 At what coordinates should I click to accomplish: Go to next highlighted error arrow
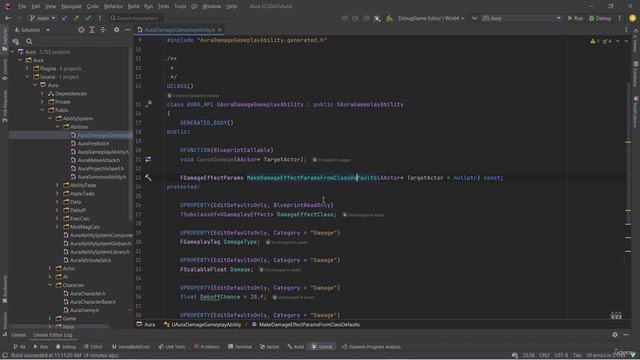pos(626,41)
